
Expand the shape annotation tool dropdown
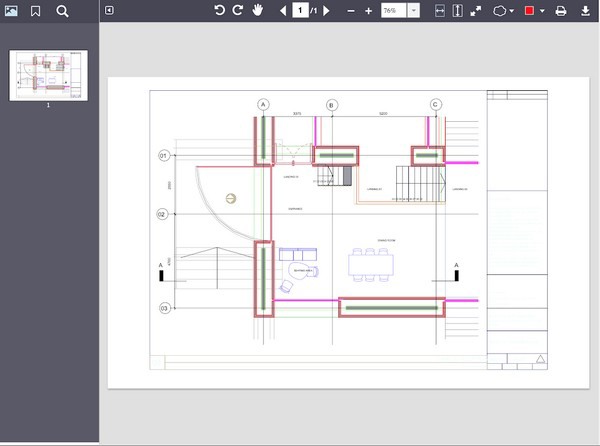513,11
